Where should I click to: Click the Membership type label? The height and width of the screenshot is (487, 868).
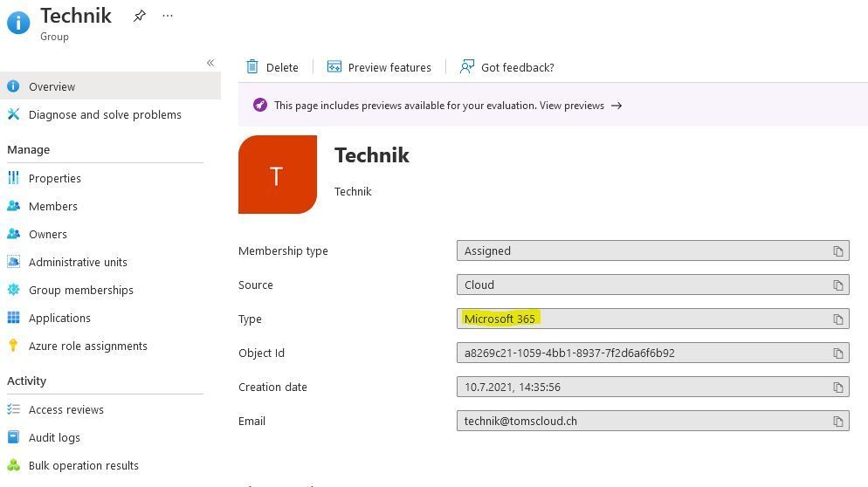coord(283,250)
